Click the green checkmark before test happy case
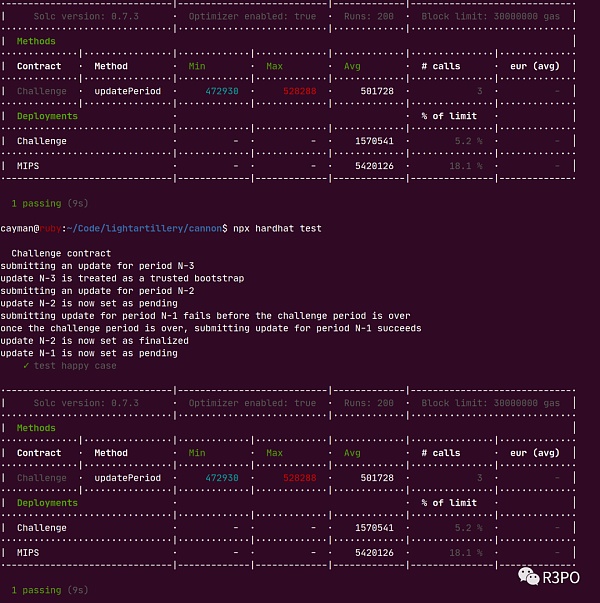The width and height of the screenshot is (600, 603). [x=26, y=366]
